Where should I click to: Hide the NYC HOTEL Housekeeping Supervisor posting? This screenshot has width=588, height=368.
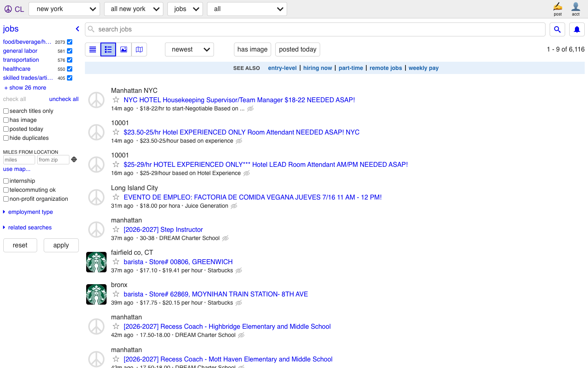coord(250,109)
